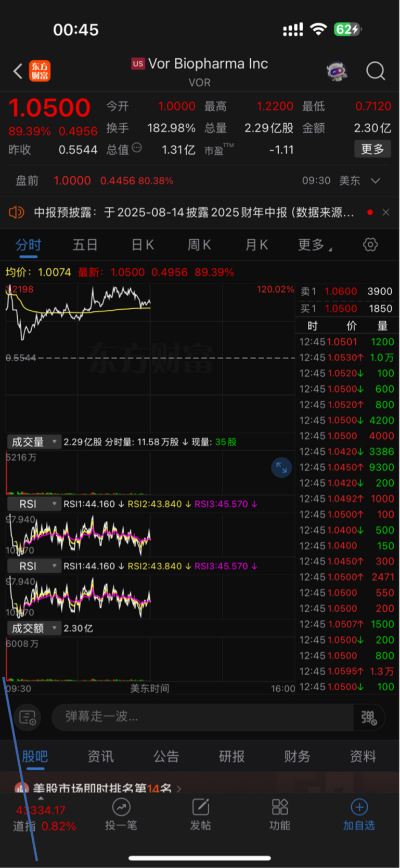Tap the 中报预披露 announcement text
Screen dimensions: 400x868
pos(193,212)
